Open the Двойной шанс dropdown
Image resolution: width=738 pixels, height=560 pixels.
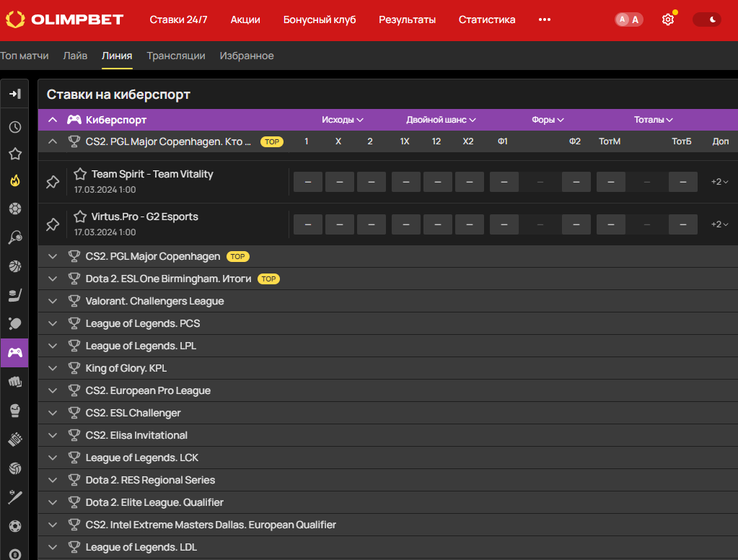[x=441, y=120]
